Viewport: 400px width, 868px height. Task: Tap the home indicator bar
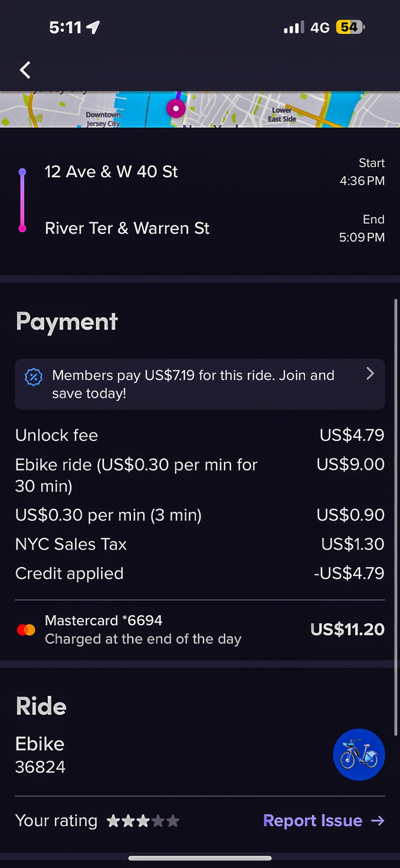pyautogui.click(x=200, y=858)
